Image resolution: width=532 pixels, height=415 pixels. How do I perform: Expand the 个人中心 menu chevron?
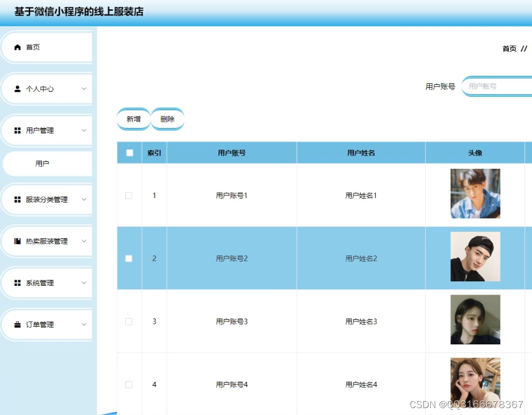[84, 89]
